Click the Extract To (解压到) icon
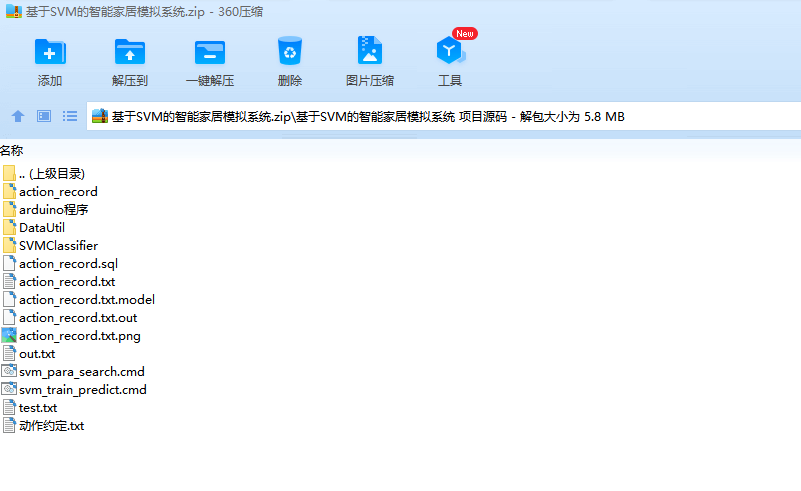The height and width of the screenshot is (491, 801). (x=130, y=52)
